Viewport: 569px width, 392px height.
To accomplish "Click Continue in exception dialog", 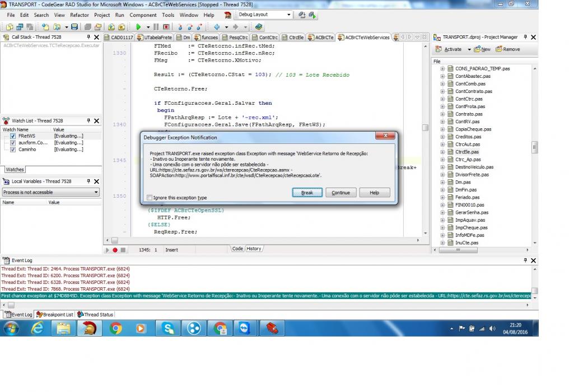I will coord(341,193).
